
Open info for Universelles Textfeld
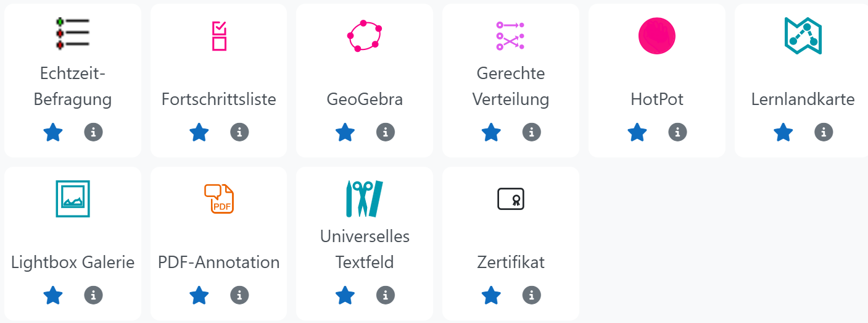click(x=386, y=295)
